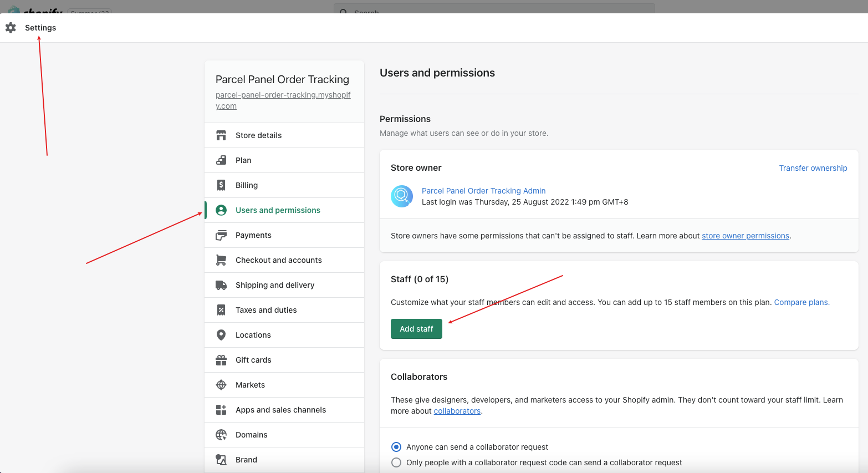Open the collaborators help link

coord(457,411)
